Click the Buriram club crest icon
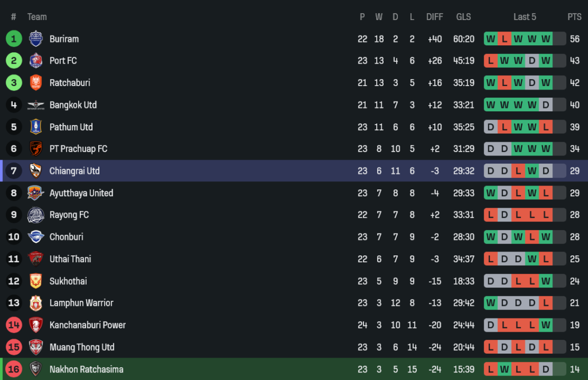Image resolution: width=588 pixels, height=380 pixels. point(36,39)
